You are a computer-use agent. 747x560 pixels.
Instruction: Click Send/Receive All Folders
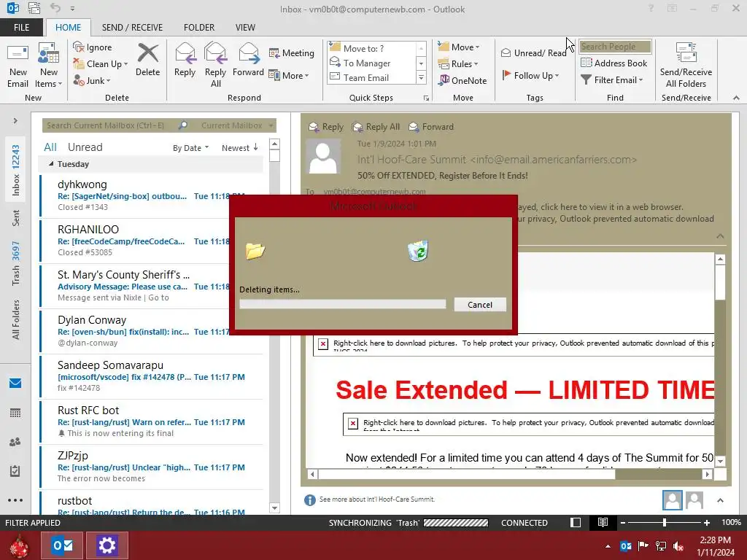coord(686,66)
